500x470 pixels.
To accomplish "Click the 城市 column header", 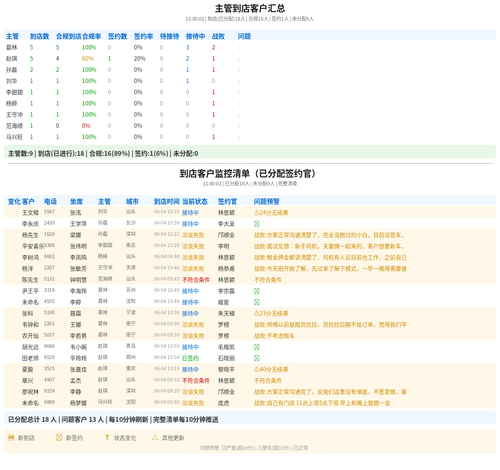I will pos(132,201).
